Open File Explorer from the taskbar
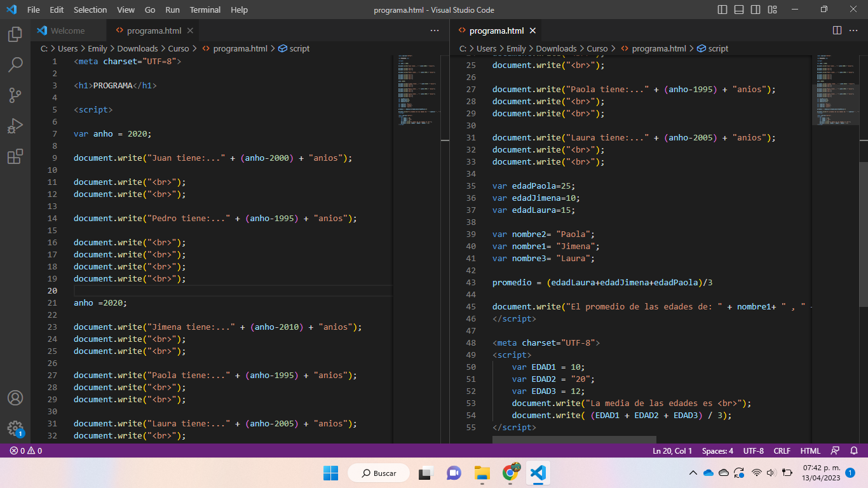The image size is (868, 488). tap(482, 473)
